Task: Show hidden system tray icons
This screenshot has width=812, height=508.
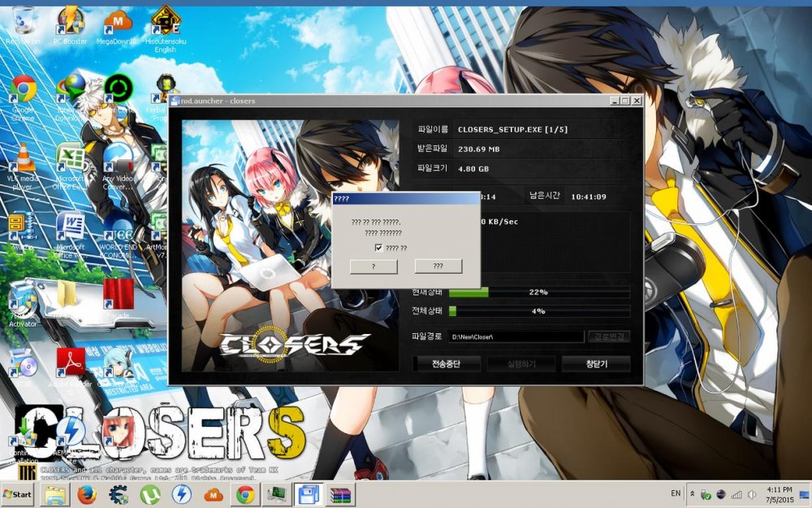Action: 691,494
